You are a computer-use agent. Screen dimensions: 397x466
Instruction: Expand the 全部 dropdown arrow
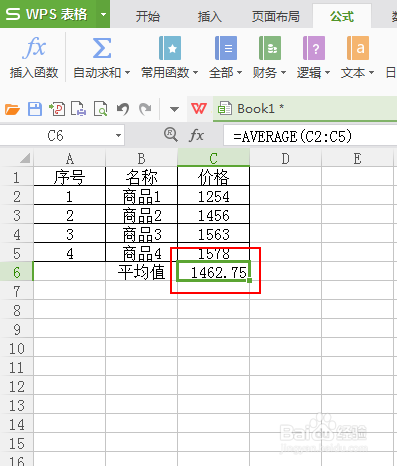[x=239, y=72]
